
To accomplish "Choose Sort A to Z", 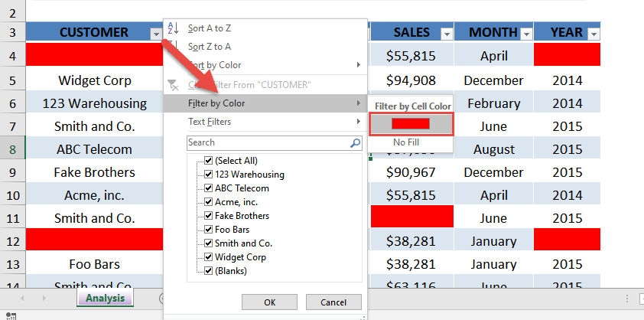I will 265,28.
